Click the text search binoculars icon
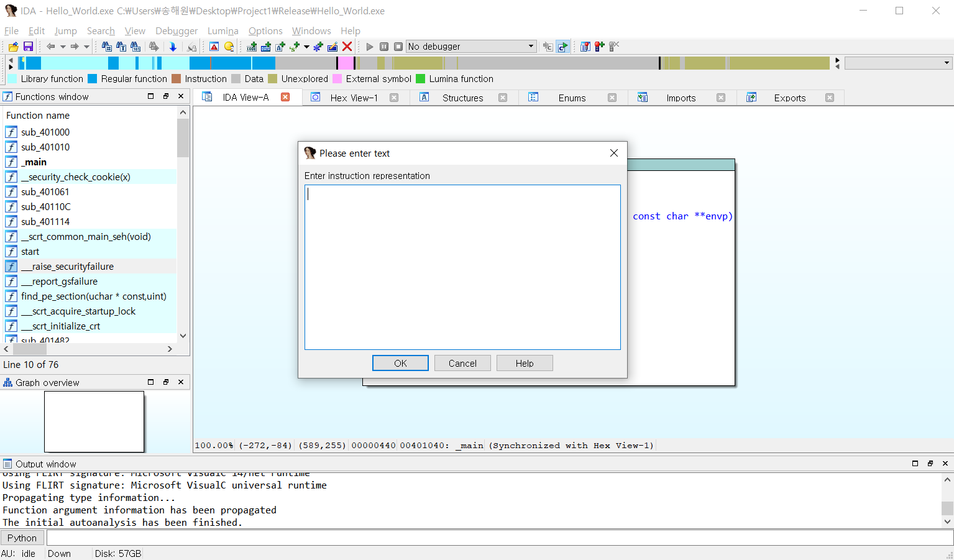954x560 pixels. pos(121,47)
